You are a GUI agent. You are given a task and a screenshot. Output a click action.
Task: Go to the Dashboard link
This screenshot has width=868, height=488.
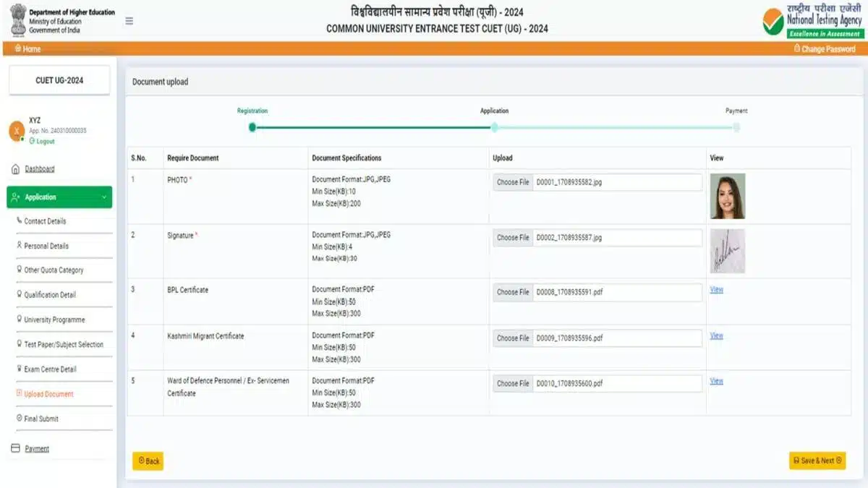[x=40, y=169]
